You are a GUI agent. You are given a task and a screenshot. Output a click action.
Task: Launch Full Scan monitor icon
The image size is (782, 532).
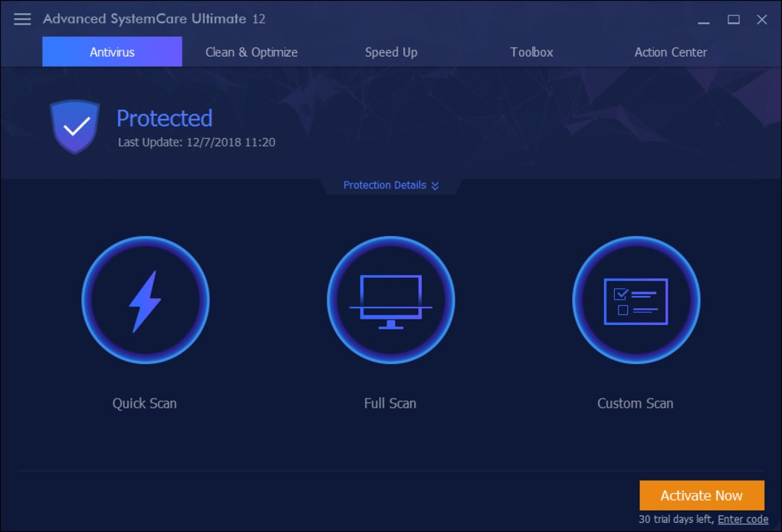[x=390, y=300]
